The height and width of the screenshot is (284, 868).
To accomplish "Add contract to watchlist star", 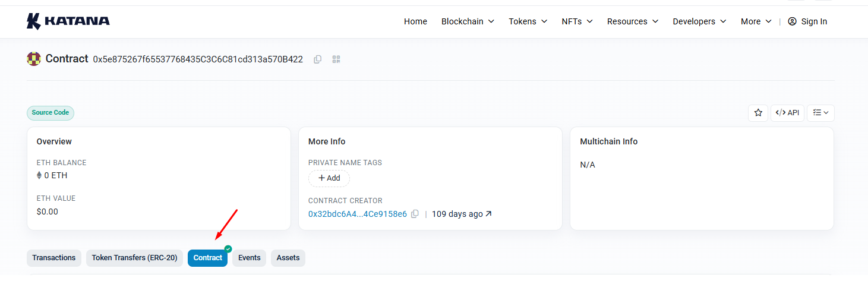I will (x=758, y=112).
